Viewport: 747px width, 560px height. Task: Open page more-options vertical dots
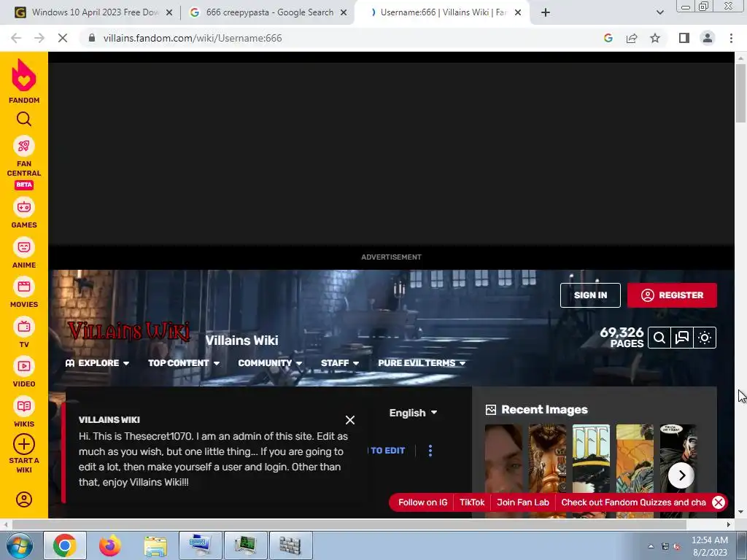(x=430, y=451)
